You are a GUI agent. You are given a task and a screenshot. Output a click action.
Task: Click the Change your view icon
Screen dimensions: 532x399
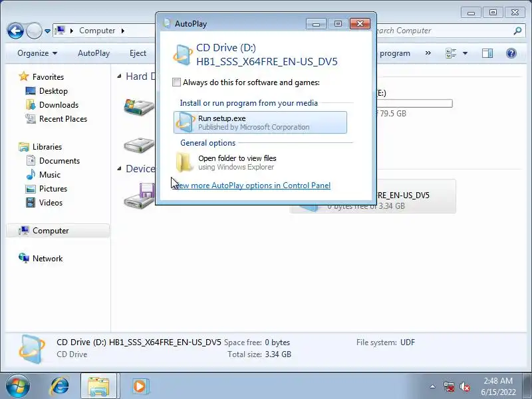[x=451, y=53]
